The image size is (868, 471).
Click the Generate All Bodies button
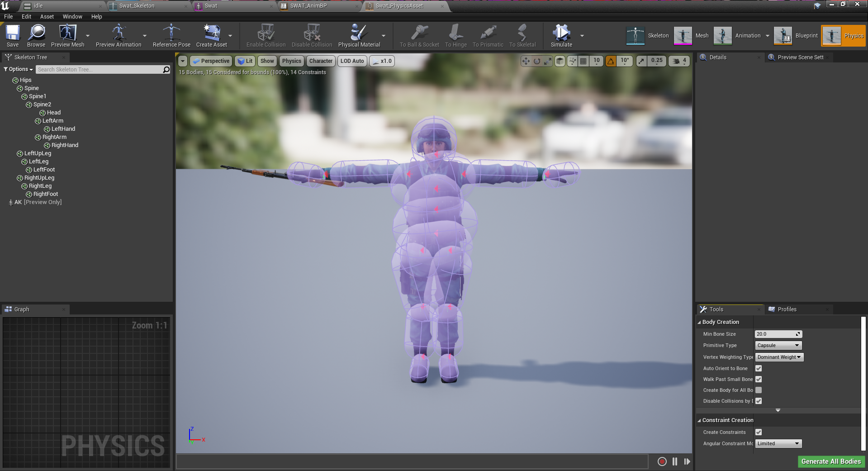tap(830, 461)
